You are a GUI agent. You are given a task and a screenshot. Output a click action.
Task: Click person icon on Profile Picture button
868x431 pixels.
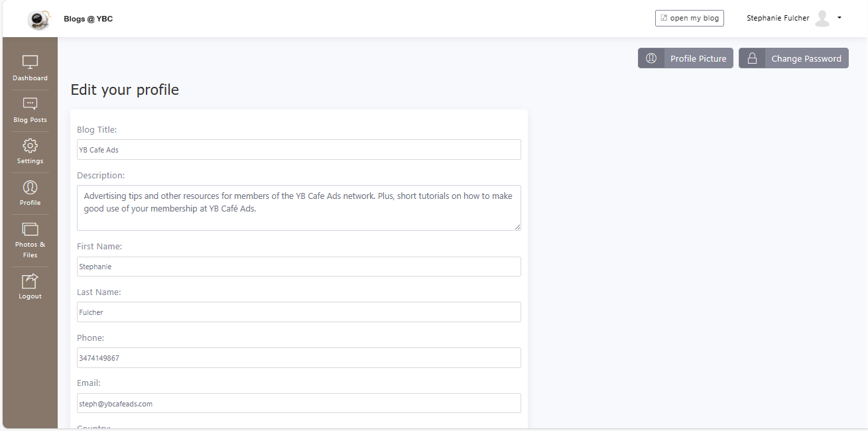click(651, 58)
